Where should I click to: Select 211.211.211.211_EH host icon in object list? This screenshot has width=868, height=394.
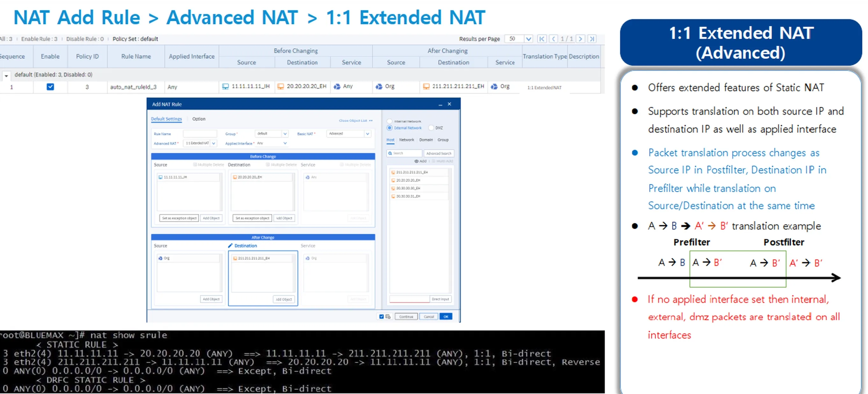pyautogui.click(x=393, y=172)
